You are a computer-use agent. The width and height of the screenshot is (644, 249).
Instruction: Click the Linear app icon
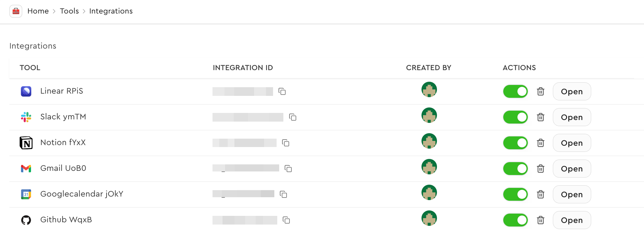pyautogui.click(x=26, y=91)
